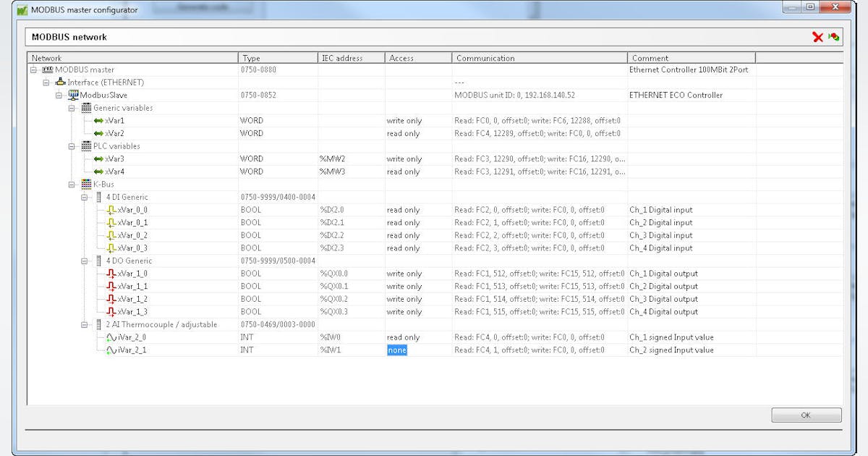This screenshot has height=456, width=868.
Task: Open the Access dropdown showing none for iVar_2_1
Action: click(x=396, y=350)
